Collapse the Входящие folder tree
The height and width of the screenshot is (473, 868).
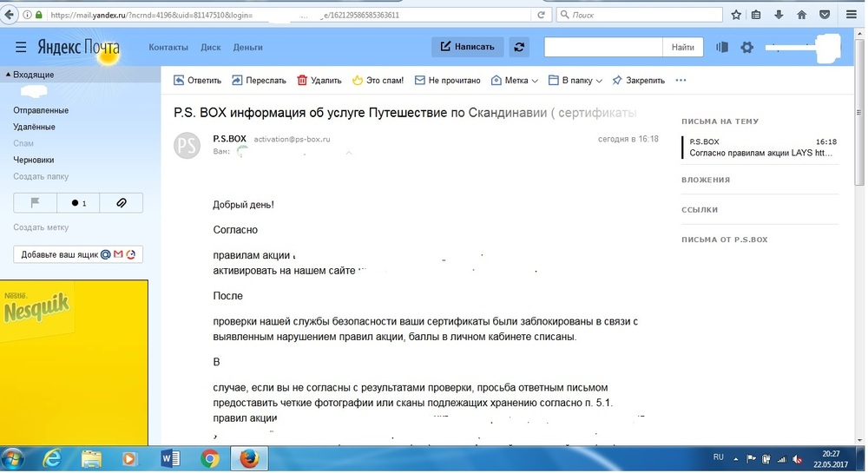[9, 75]
